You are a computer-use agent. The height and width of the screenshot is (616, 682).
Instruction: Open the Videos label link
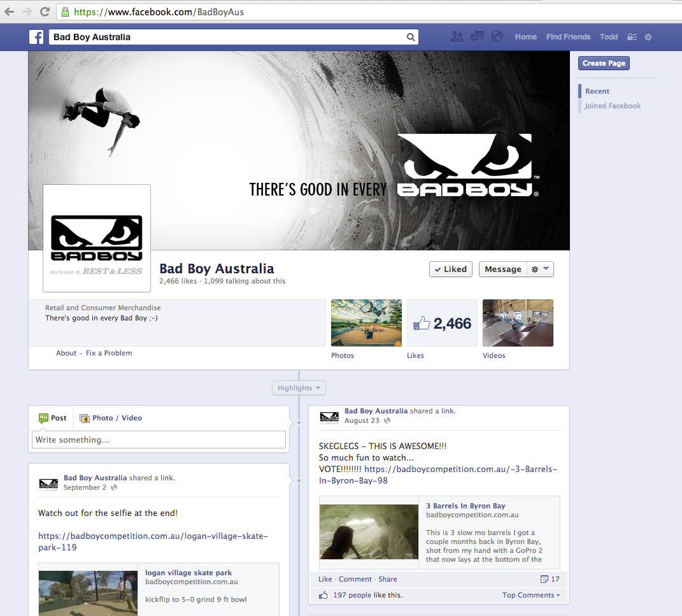494,355
